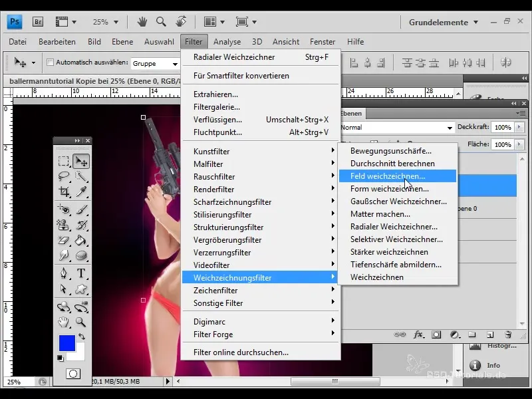The width and height of the screenshot is (532, 399).
Task: Open the Info panel button
Action: tap(487, 365)
